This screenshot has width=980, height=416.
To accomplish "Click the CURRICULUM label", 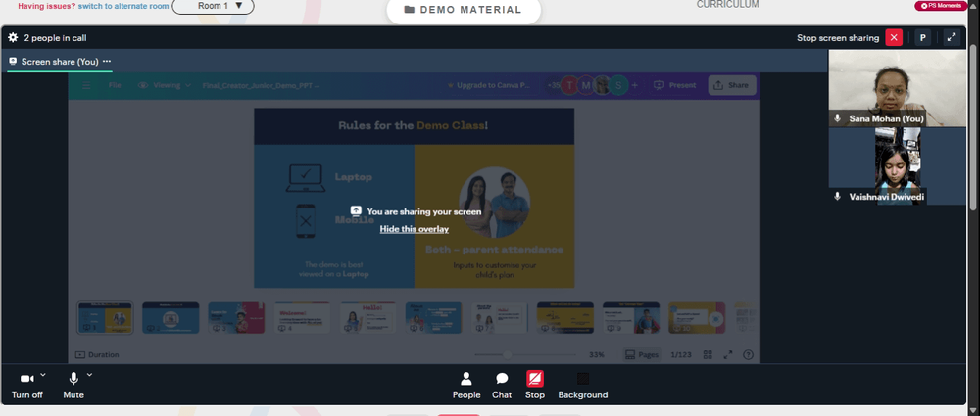I will click(727, 4).
